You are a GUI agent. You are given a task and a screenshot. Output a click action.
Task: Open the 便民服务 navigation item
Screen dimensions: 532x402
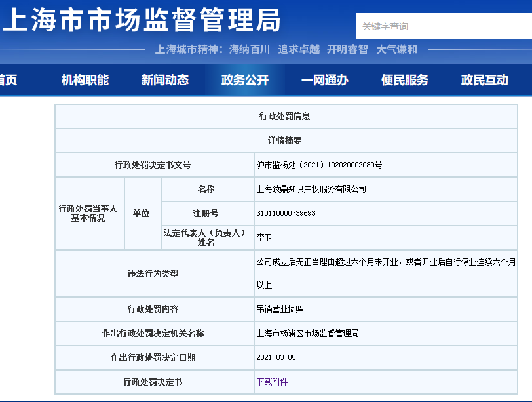pyautogui.click(x=405, y=80)
